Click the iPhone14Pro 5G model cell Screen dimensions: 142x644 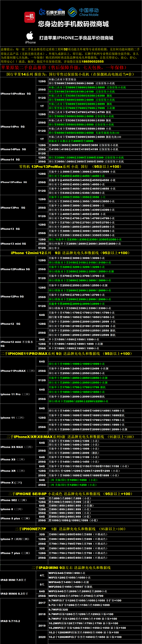18,127
